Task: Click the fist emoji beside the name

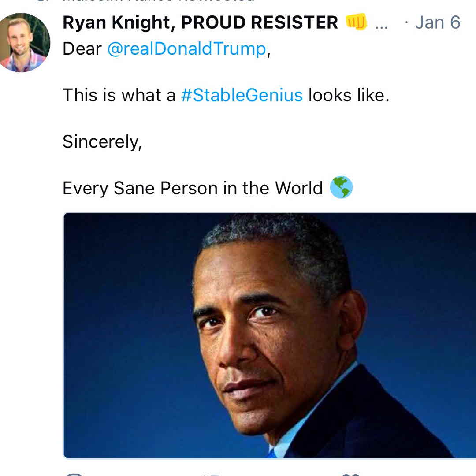Action: coord(356,22)
